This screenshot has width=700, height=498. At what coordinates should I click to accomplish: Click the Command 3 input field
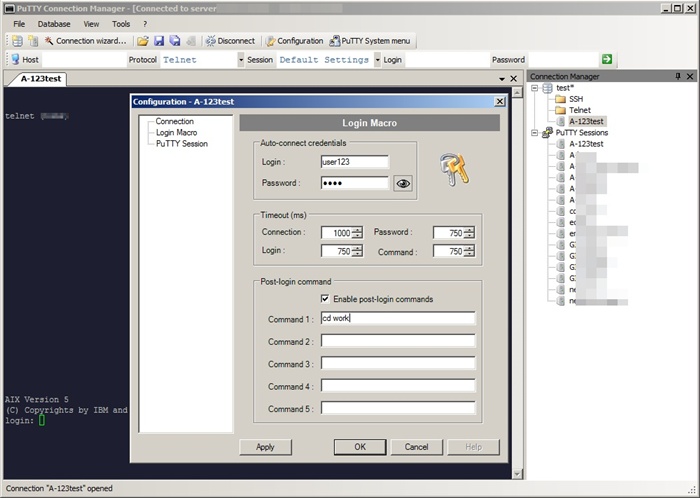tap(398, 363)
